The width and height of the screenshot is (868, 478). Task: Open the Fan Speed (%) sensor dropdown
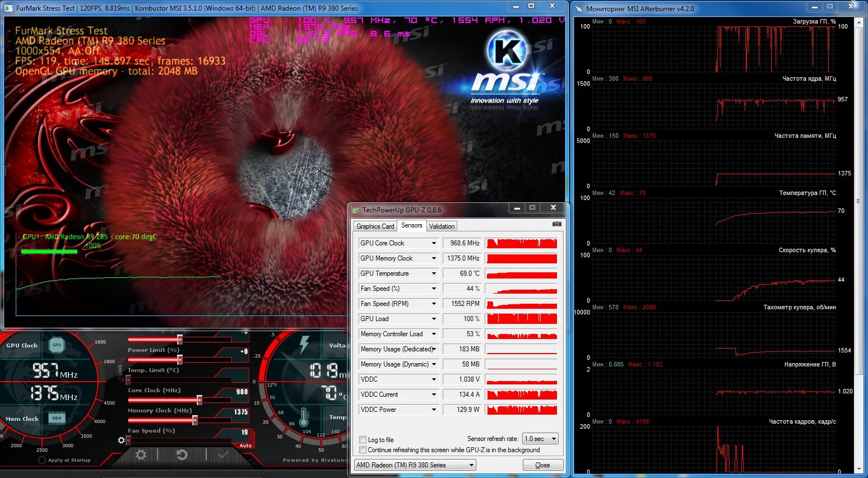click(x=434, y=289)
